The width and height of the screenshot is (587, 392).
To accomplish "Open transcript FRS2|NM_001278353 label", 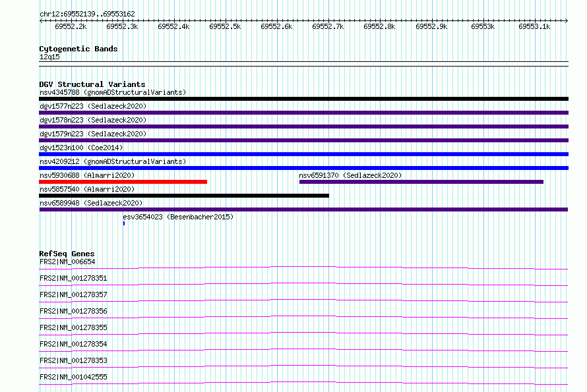I will click(x=73, y=360).
